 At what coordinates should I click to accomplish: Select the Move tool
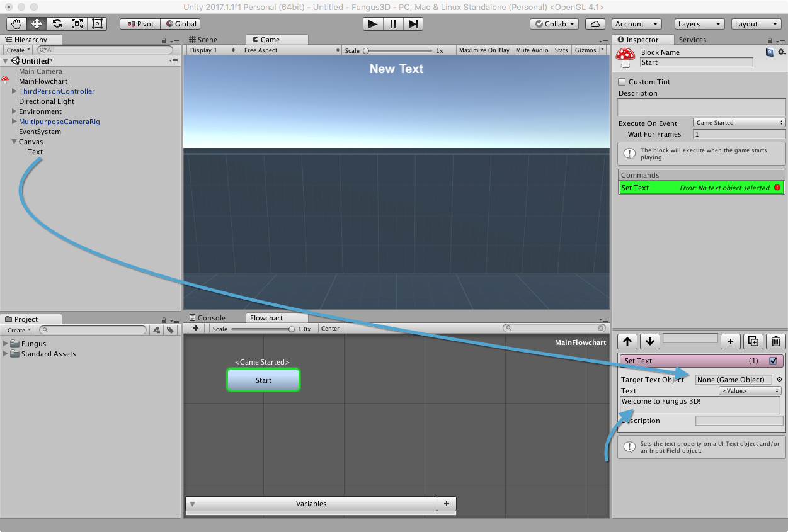coord(37,24)
